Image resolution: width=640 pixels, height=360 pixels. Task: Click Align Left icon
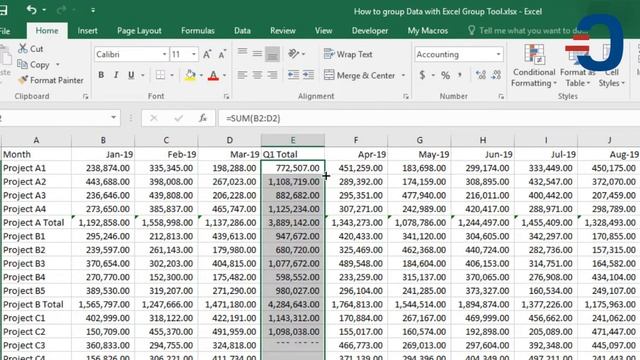(242, 75)
